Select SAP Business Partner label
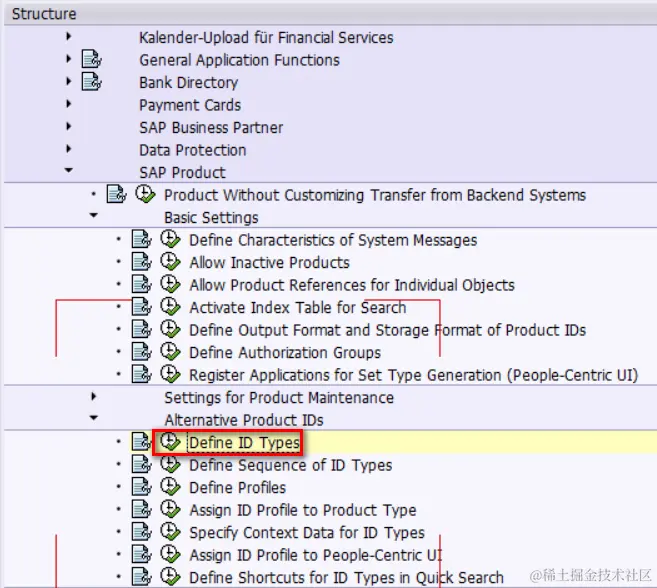Viewport: 657px width, 588px height. [x=211, y=127]
